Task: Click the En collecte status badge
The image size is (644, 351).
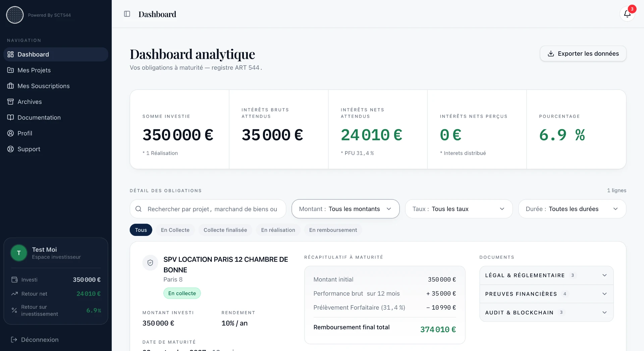Action: tap(182, 293)
